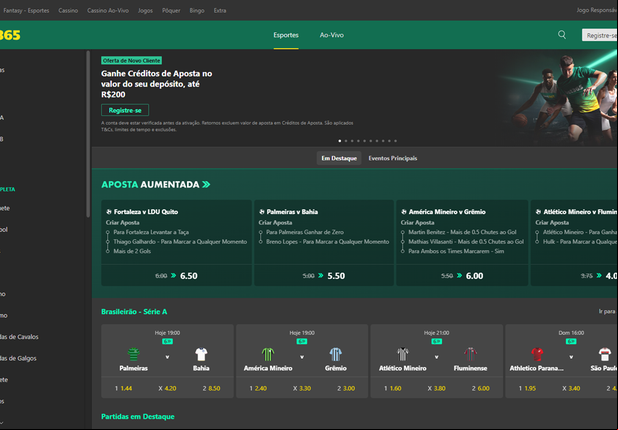The height and width of the screenshot is (430, 618).
Task: Click live badge under Palmeiras match time
Action: pyautogui.click(x=168, y=341)
